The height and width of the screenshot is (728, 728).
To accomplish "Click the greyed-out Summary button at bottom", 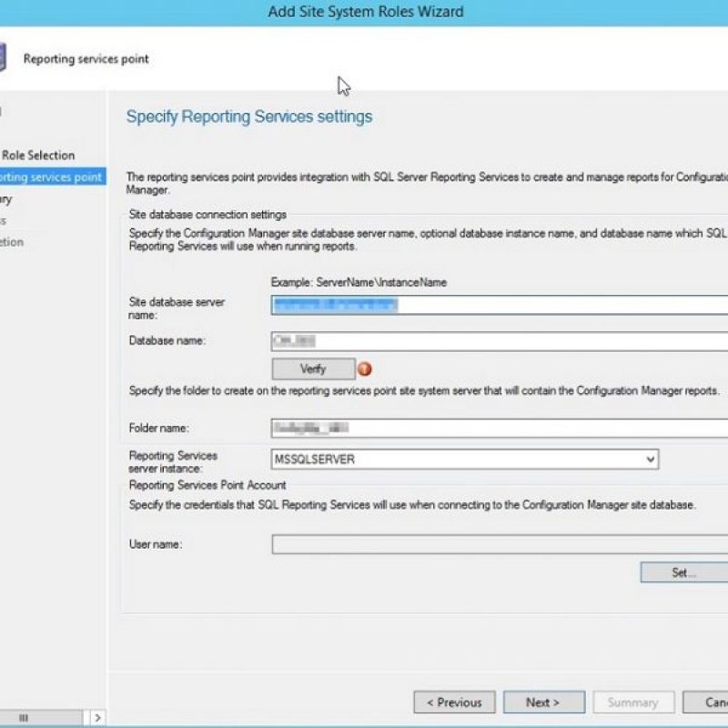I will [x=632, y=703].
